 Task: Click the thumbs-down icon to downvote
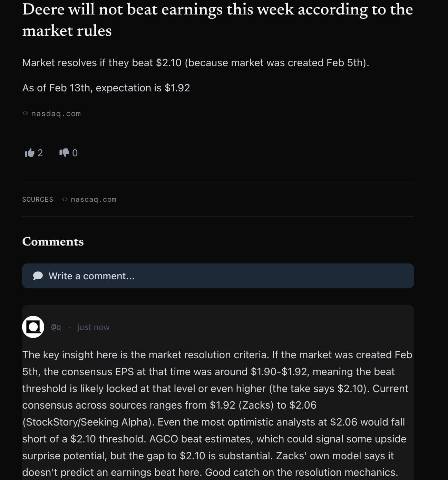(64, 153)
